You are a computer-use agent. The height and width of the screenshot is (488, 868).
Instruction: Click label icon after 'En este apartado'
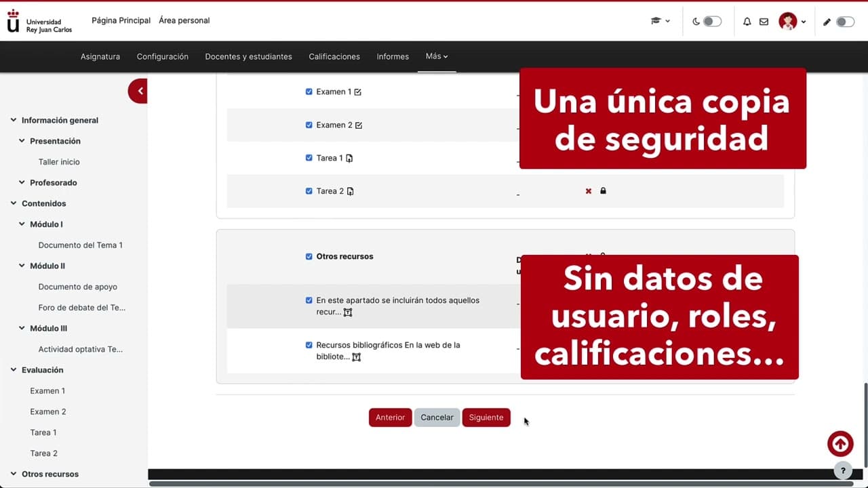pyautogui.click(x=348, y=312)
